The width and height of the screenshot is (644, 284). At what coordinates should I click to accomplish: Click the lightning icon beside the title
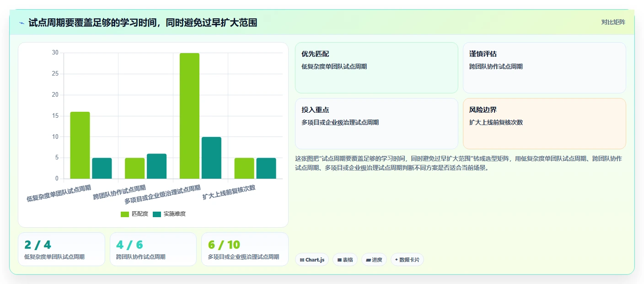coord(22,23)
